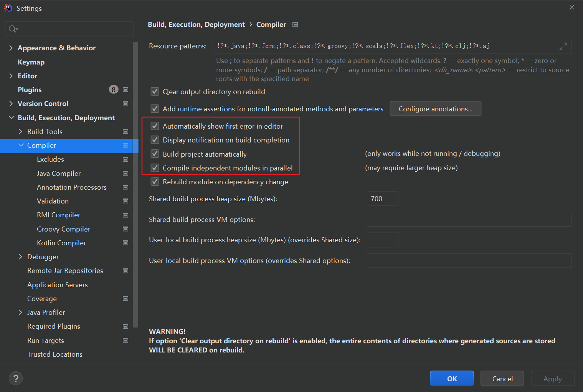Open Application Servers settings

point(58,285)
